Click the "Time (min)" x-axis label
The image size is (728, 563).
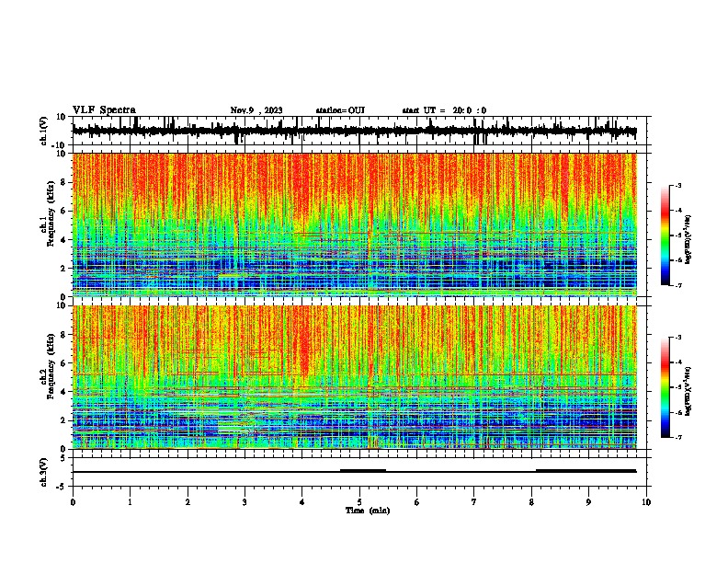point(368,511)
